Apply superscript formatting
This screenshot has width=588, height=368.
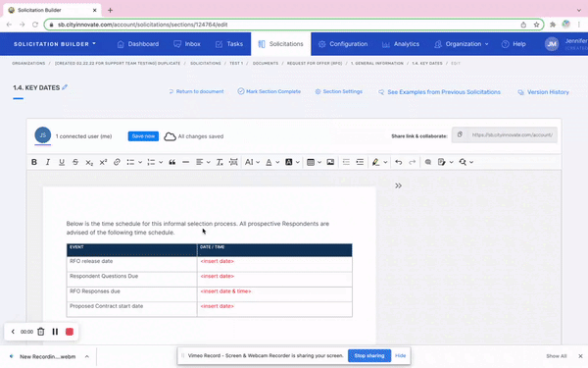[x=103, y=162]
